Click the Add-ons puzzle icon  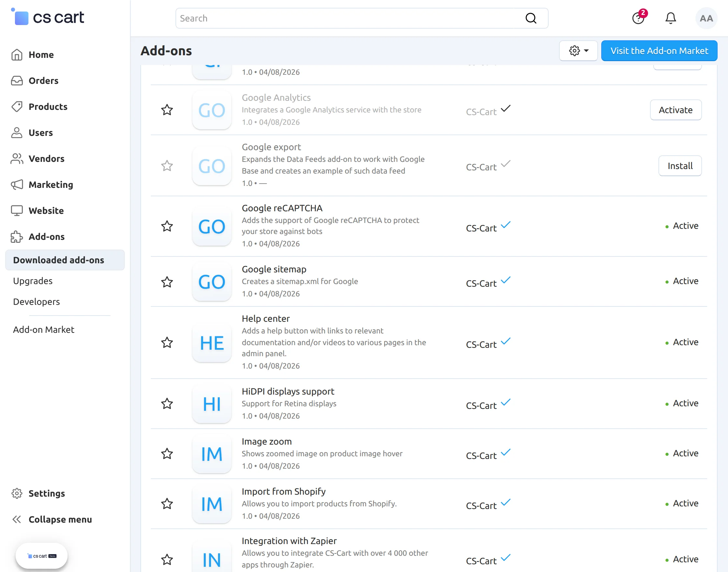pos(17,236)
